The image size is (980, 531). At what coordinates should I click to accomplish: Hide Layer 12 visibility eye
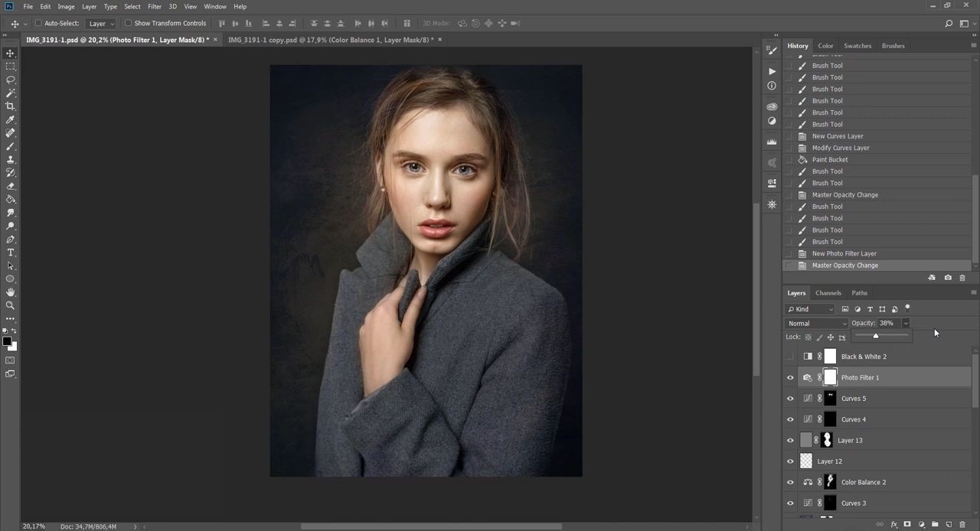790,461
